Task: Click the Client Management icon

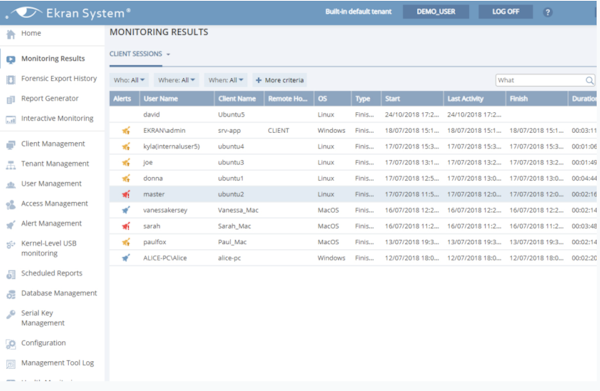Action: pos(11,145)
